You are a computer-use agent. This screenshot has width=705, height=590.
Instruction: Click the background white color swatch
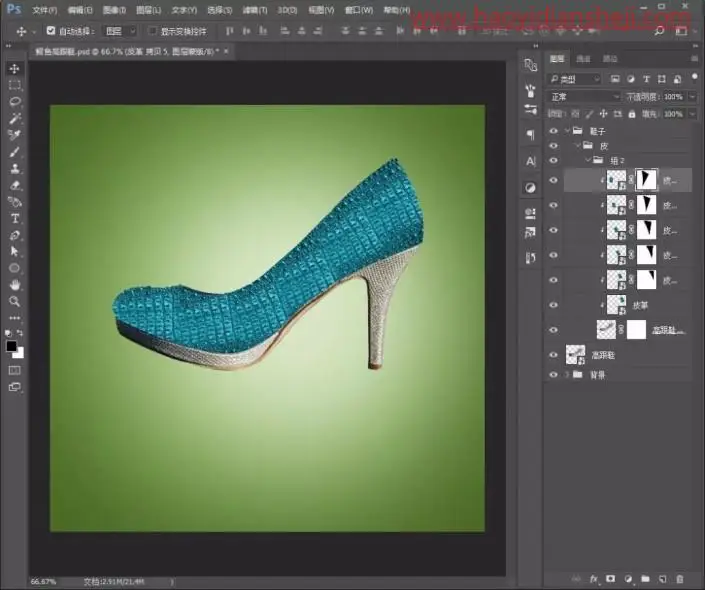19,353
